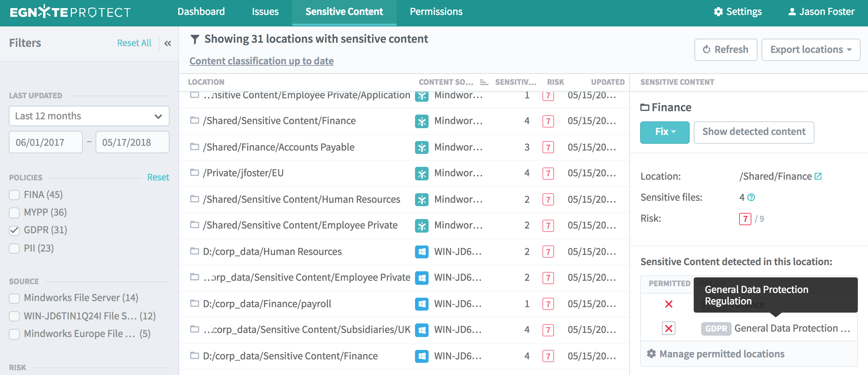The height and width of the screenshot is (375, 868).
Task: Click the filter funnel icon
Action: coord(195,40)
